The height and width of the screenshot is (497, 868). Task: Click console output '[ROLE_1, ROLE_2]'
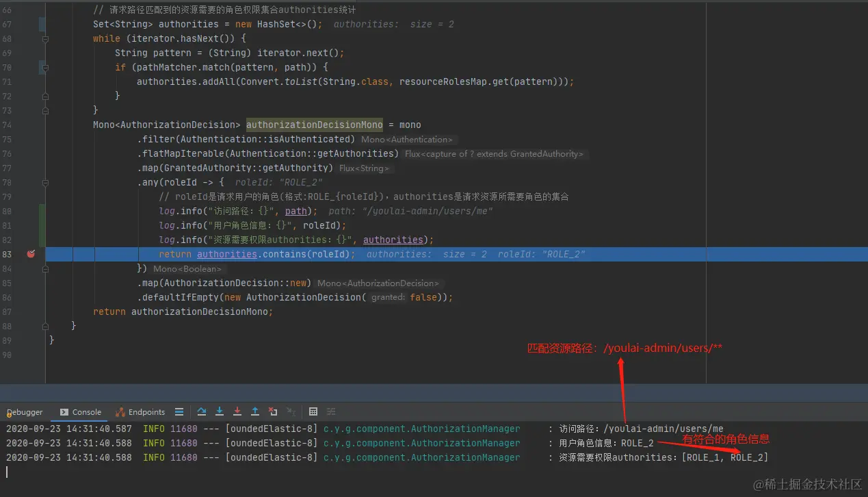pyautogui.click(x=725, y=457)
